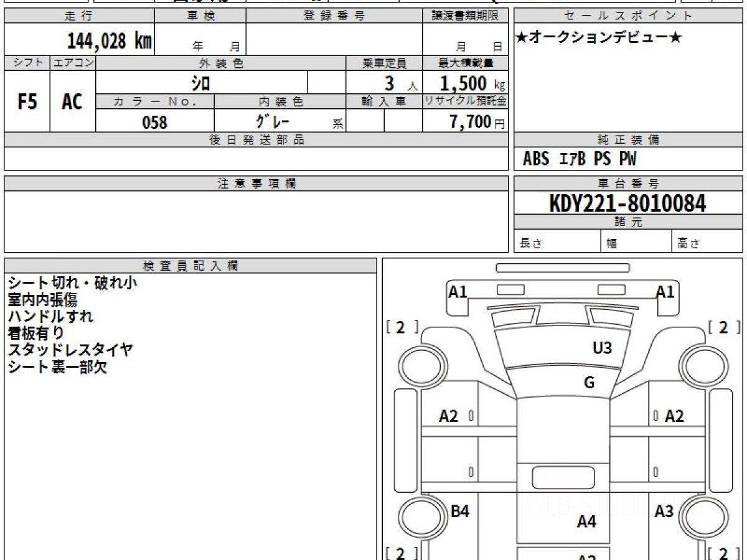
Task: Select the 外装色 header
Action: [x=221, y=63]
